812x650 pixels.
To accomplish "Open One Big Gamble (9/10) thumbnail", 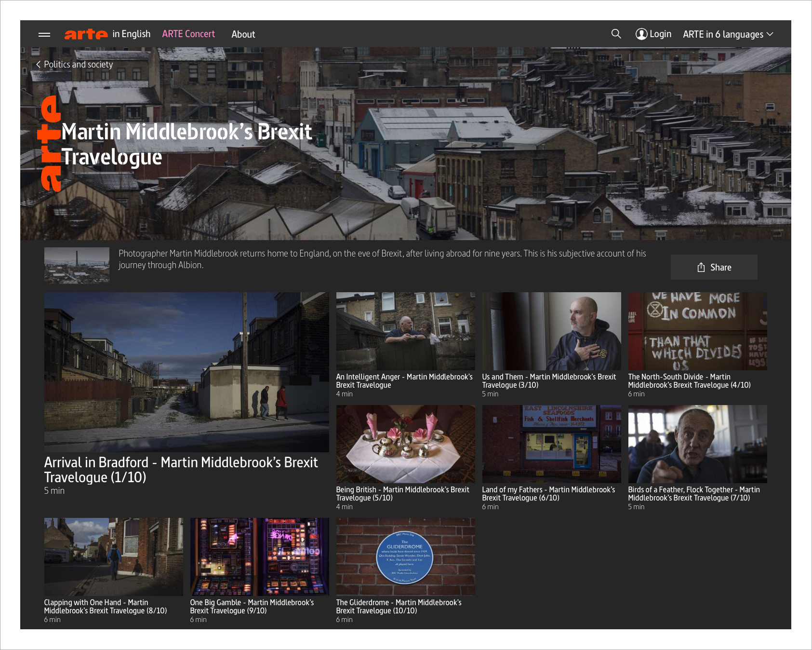I will [259, 557].
